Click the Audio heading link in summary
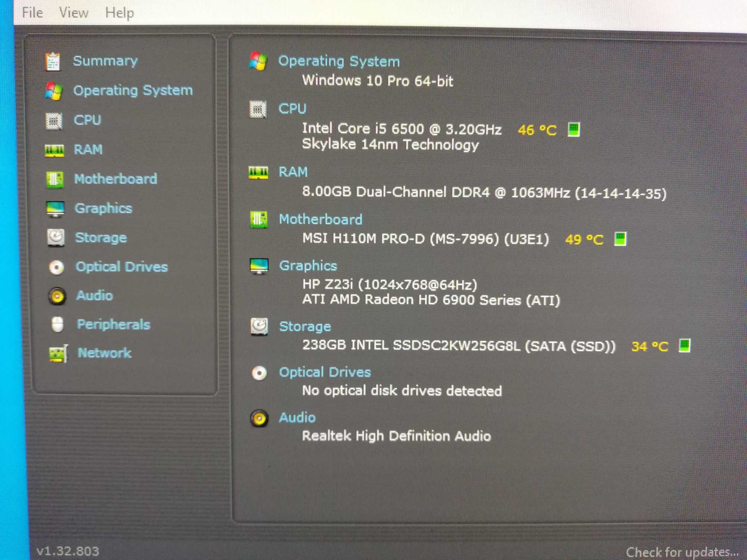747x560 pixels. click(297, 418)
